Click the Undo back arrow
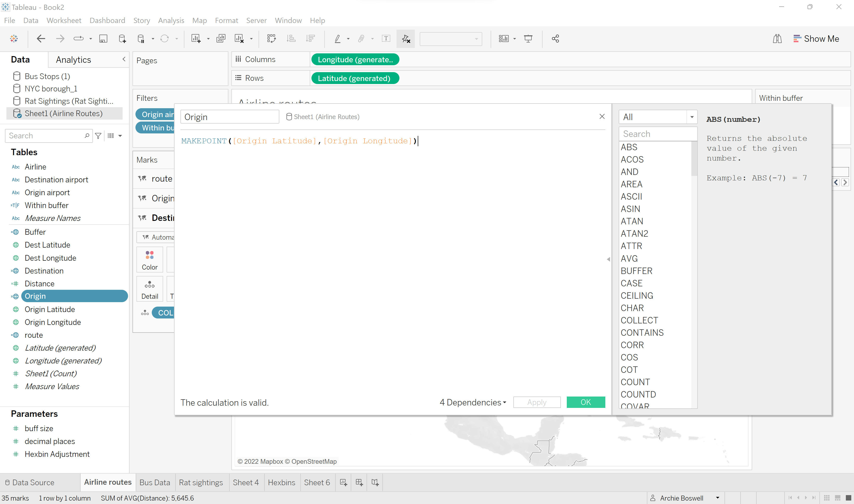The height and width of the screenshot is (504, 854). pyautogui.click(x=41, y=39)
